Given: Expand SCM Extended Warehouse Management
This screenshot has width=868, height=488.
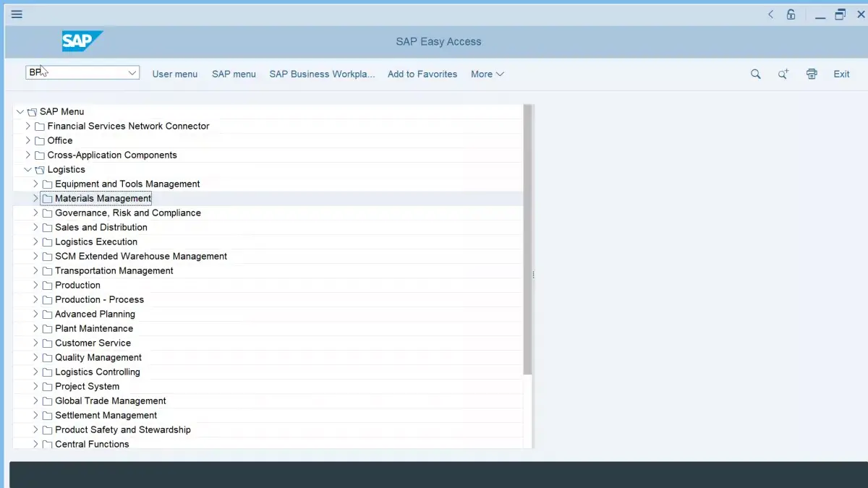Looking at the screenshot, I should coord(36,256).
